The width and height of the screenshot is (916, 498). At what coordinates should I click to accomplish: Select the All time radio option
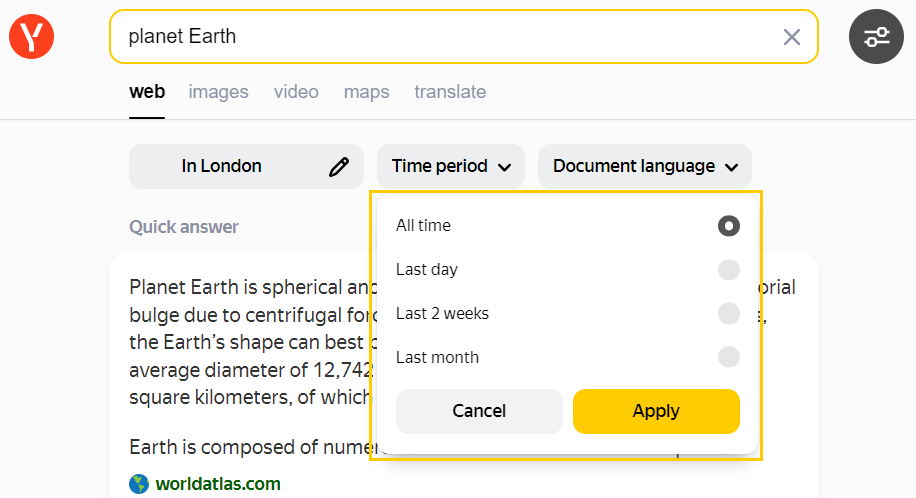(728, 226)
